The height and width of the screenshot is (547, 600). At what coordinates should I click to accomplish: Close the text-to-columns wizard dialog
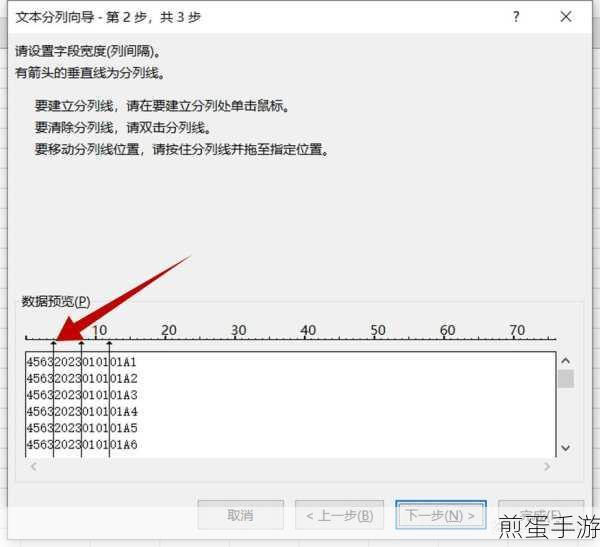(x=566, y=17)
